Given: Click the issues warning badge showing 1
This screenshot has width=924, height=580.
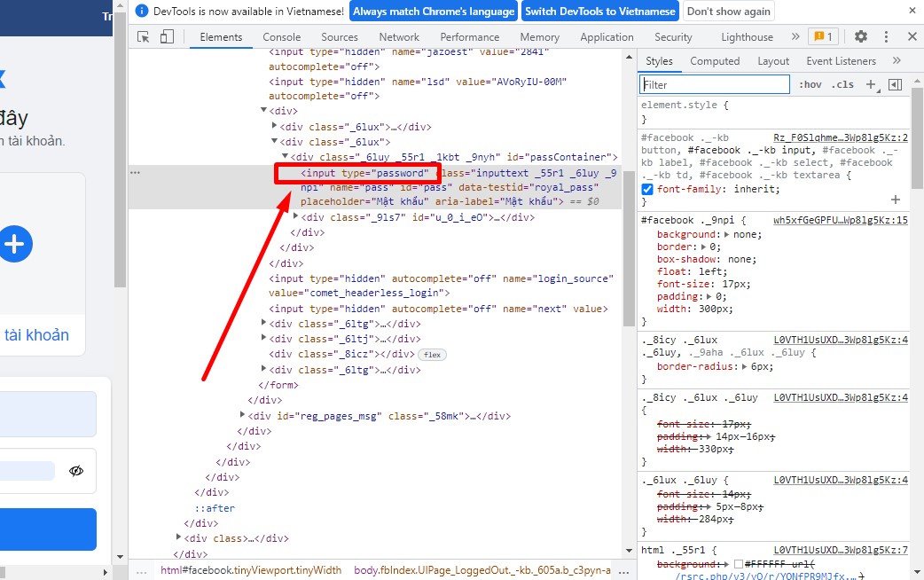Looking at the screenshot, I should tap(823, 36).
